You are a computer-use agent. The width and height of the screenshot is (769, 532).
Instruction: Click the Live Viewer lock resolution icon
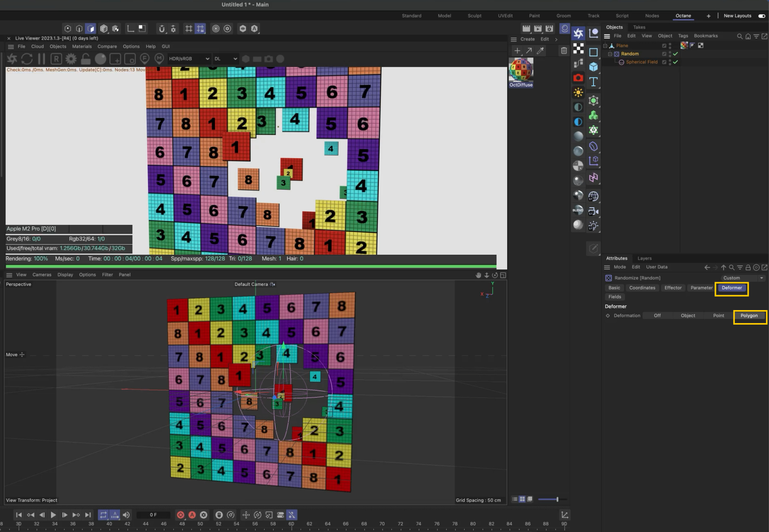pyautogui.click(x=85, y=59)
